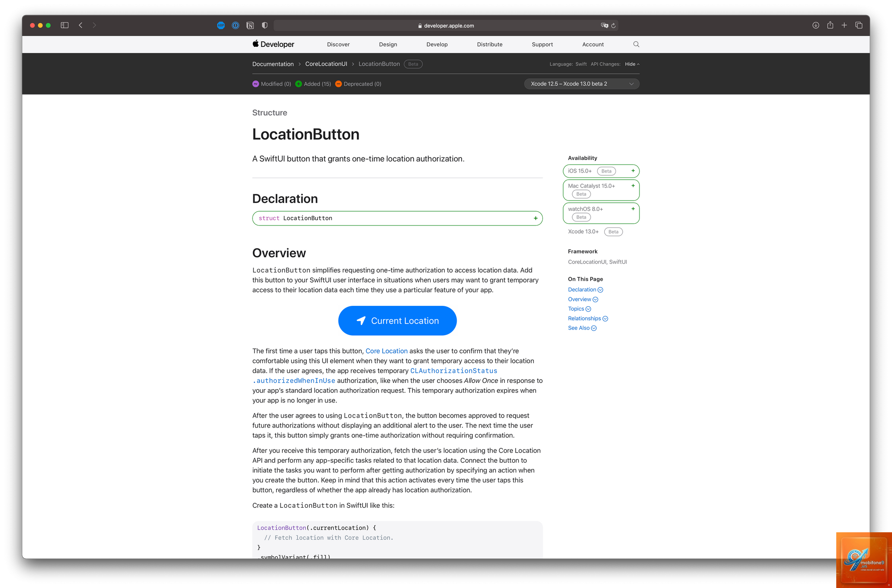
Task: Click the LocationButton page heading
Action: [x=306, y=134]
